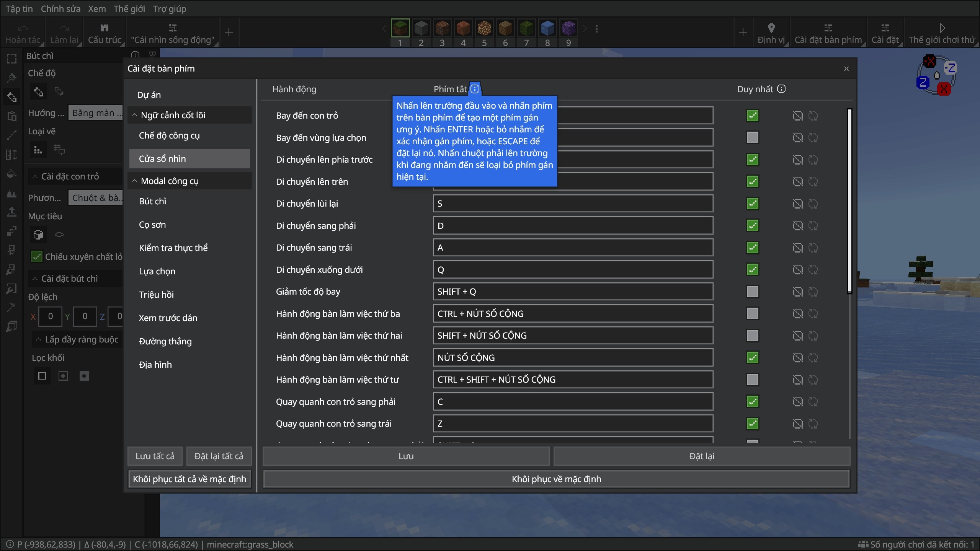Toggle Duy nhất checkbox for Hành động bàn làm việc thứ nhất
Viewport: 980px width, 551px height.
point(753,358)
